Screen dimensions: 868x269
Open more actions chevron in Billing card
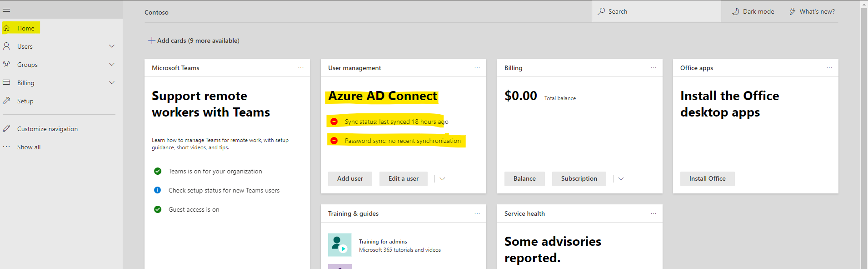[x=621, y=179]
